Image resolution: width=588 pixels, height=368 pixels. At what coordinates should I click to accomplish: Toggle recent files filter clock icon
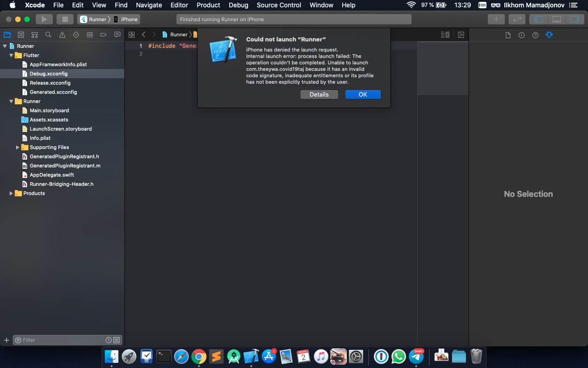coord(108,340)
